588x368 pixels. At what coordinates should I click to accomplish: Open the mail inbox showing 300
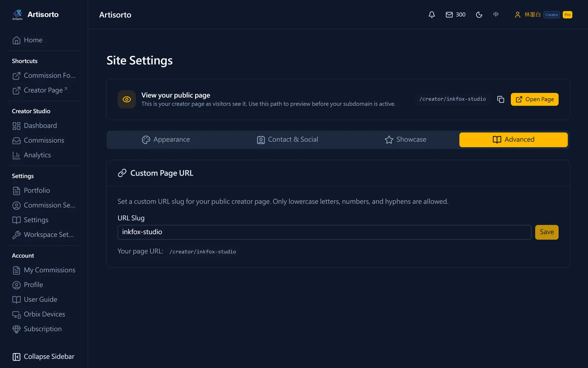pyautogui.click(x=455, y=15)
